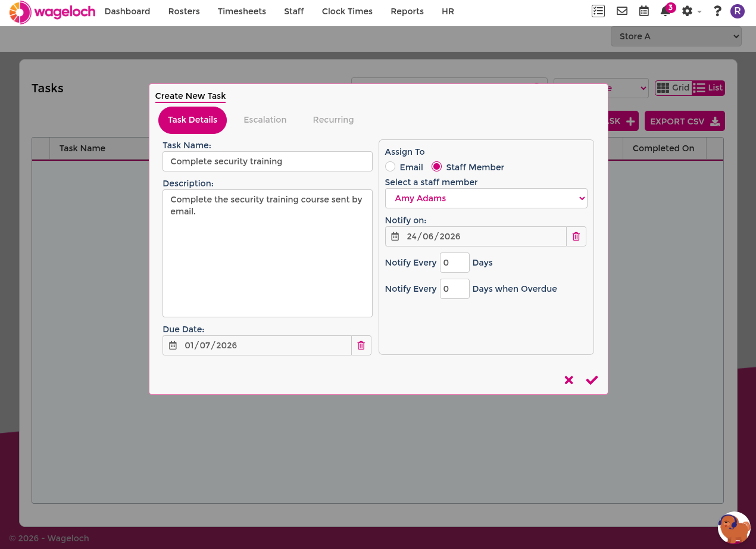Open the Store A selector dropdown
This screenshot has height=549, width=756.
click(x=676, y=36)
